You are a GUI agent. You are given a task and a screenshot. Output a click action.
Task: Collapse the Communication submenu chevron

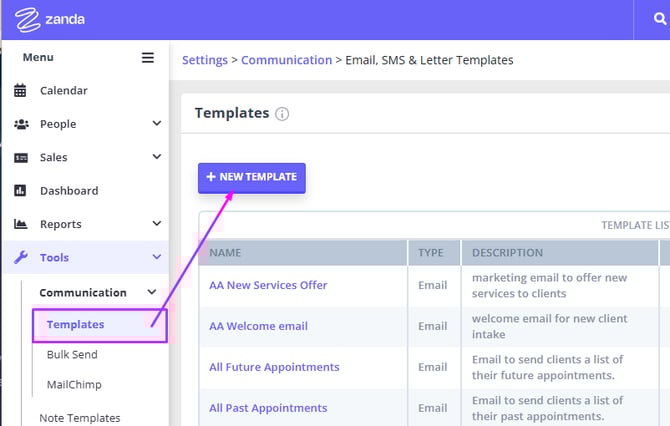(152, 293)
